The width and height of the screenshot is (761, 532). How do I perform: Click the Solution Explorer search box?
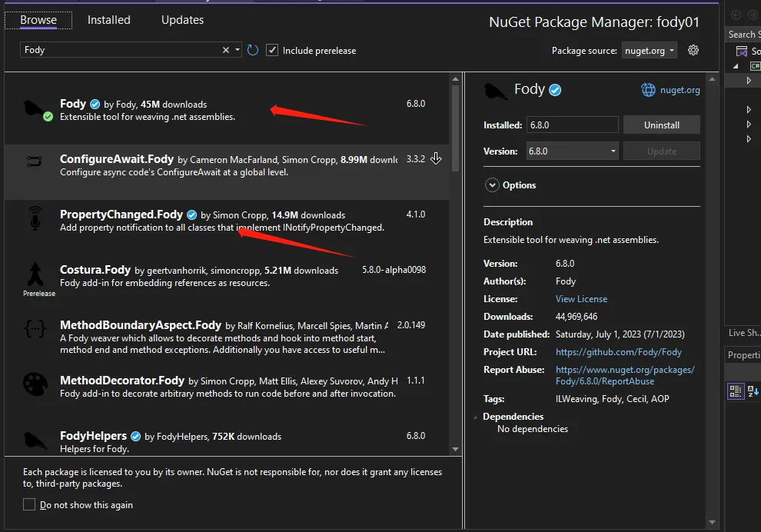[743, 35]
